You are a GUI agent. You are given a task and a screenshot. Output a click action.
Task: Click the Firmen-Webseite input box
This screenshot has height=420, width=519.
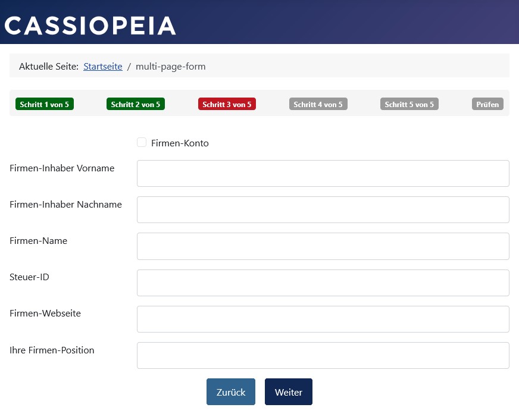point(323,319)
